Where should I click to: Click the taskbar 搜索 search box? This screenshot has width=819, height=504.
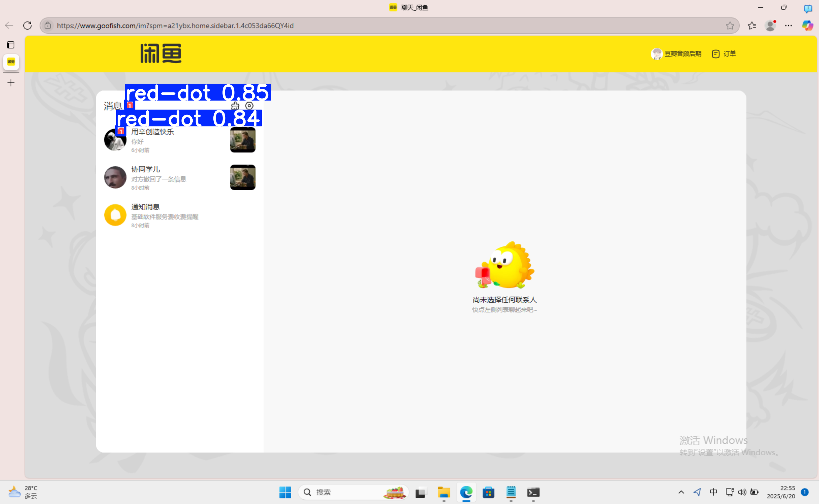pos(353,492)
